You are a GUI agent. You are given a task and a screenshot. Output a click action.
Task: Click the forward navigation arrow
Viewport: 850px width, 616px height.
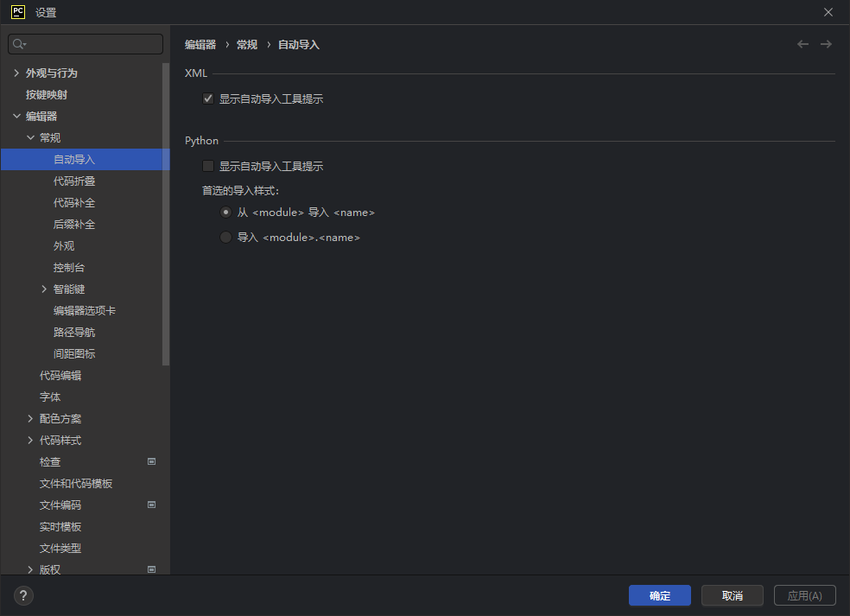(x=826, y=44)
